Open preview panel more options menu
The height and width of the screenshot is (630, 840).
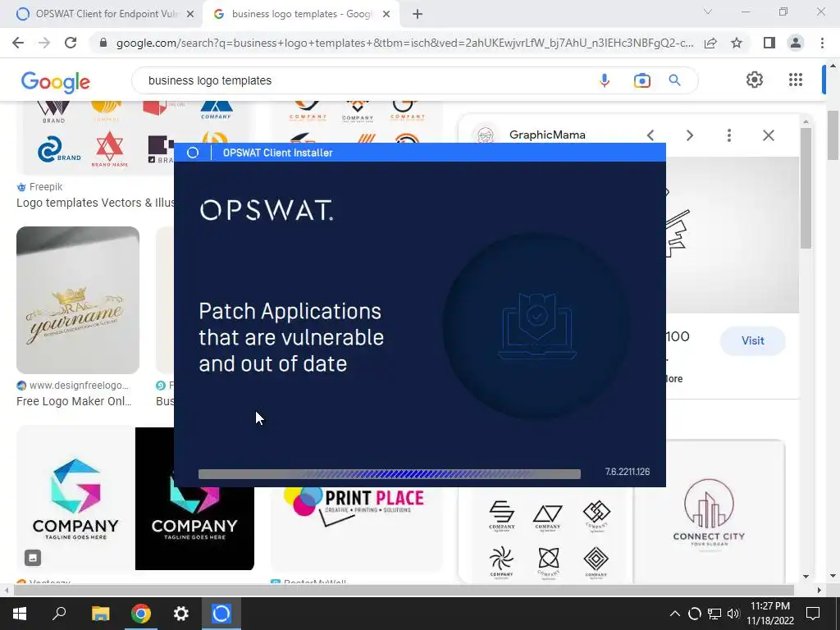click(729, 135)
